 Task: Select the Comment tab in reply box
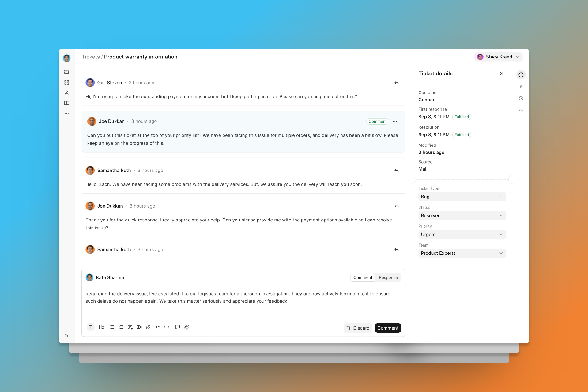pyautogui.click(x=362, y=277)
